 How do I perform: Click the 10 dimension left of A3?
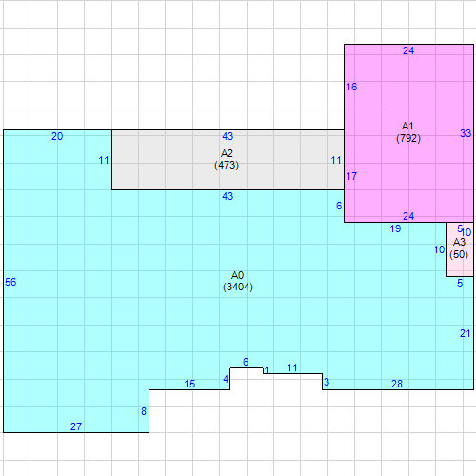[x=439, y=250]
